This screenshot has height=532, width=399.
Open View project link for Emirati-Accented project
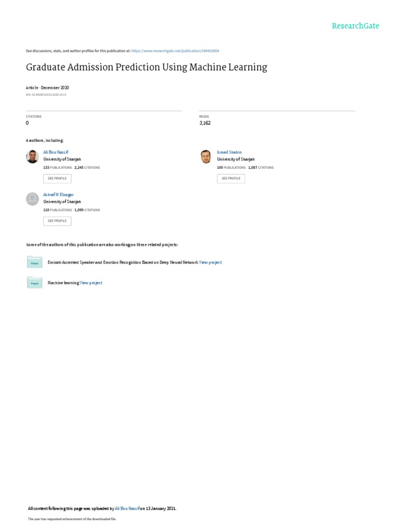210,262
